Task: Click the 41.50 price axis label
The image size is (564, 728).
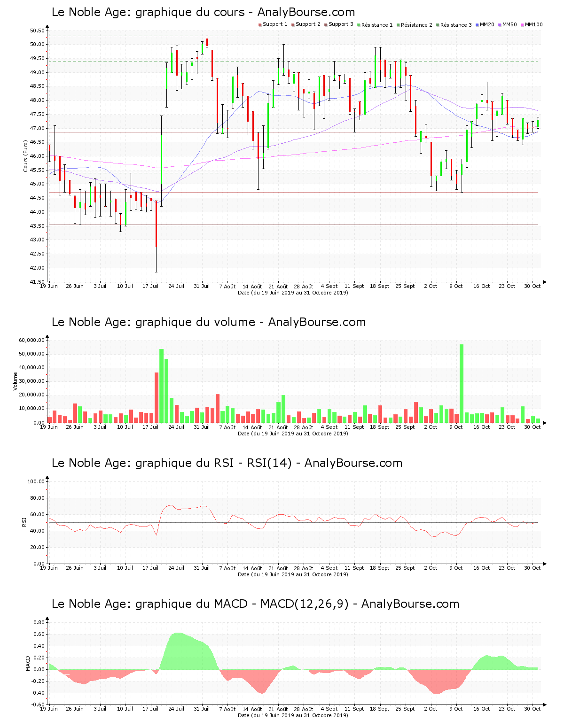Action: [x=37, y=282]
